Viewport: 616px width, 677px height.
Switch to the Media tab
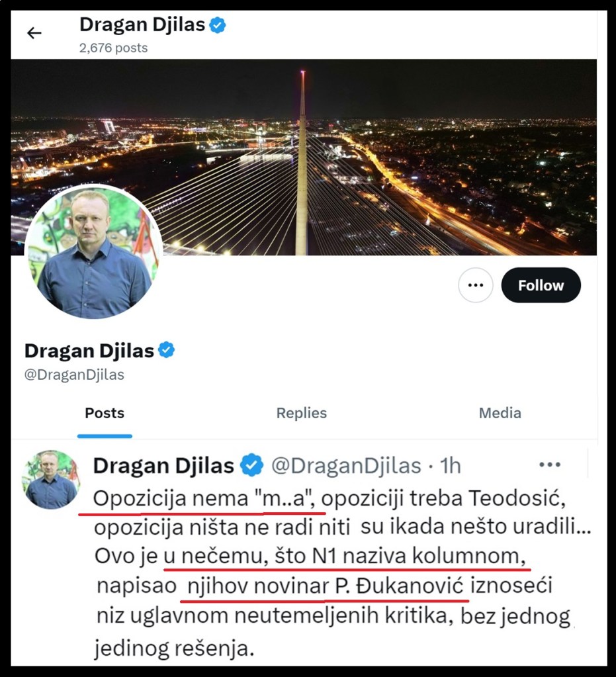500,413
